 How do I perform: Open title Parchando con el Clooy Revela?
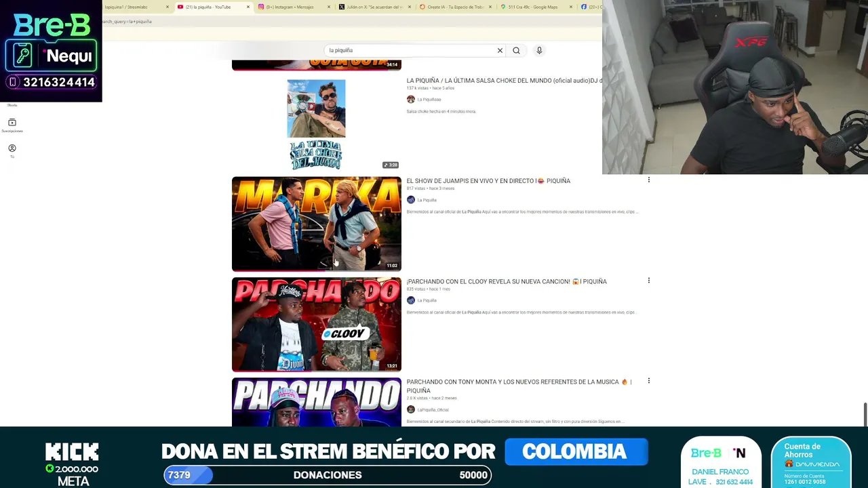tap(507, 281)
